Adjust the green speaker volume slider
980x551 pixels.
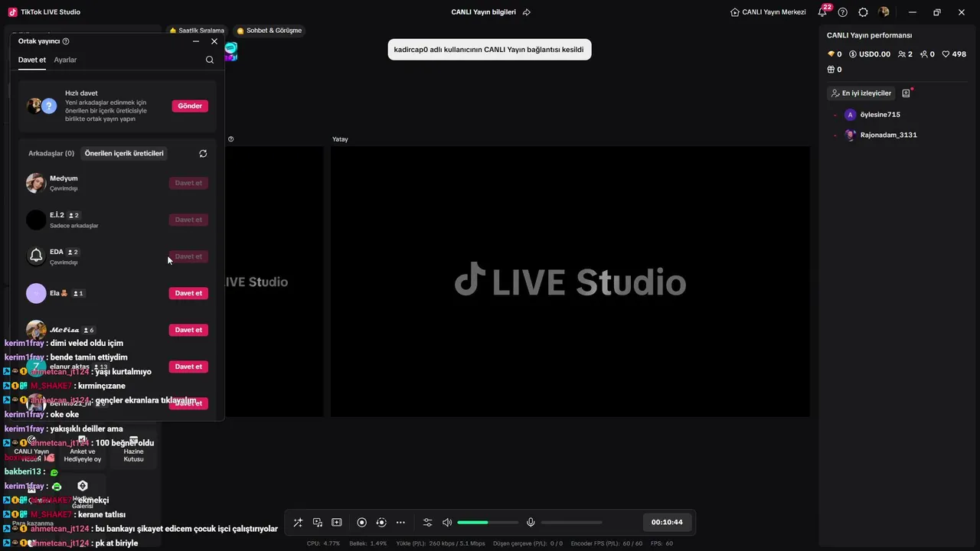tap(488, 523)
